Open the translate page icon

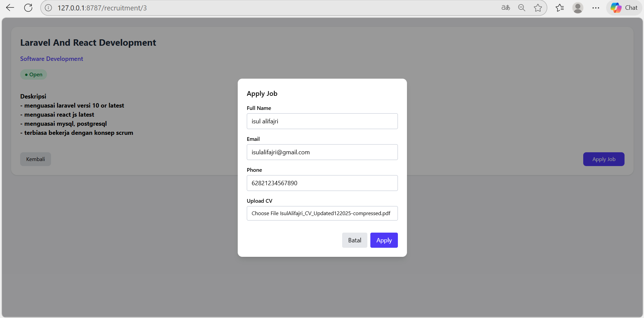(505, 8)
